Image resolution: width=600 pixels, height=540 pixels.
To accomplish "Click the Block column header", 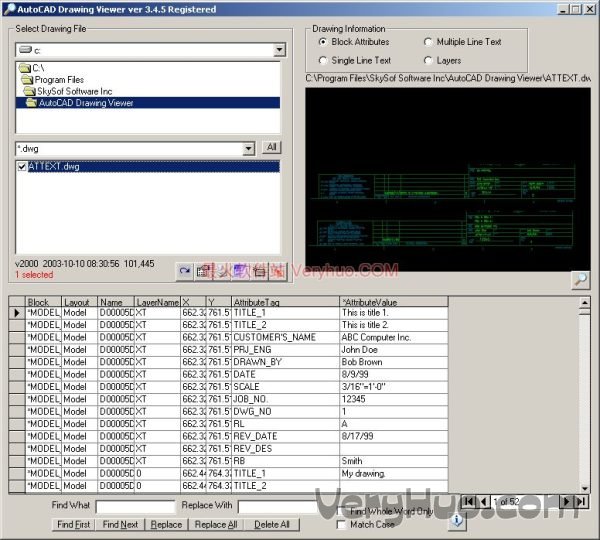I will (x=43, y=302).
